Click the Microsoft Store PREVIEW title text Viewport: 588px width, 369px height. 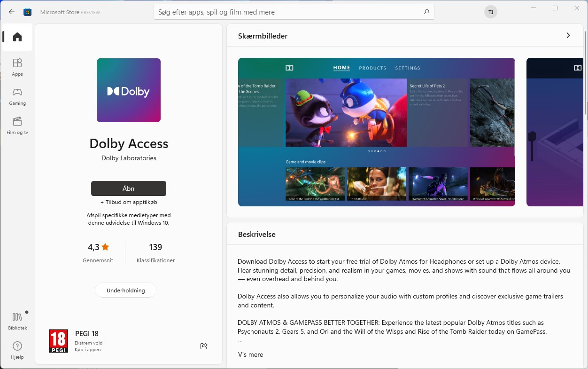(70, 12)
